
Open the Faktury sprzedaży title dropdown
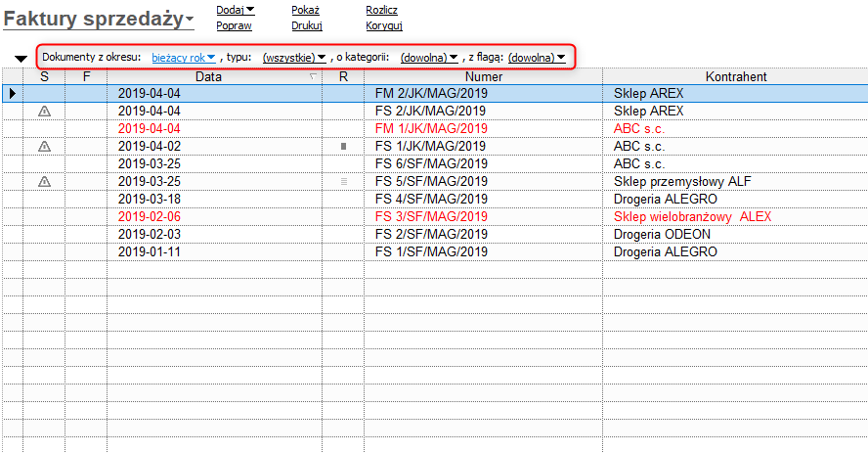[x=99, y=19]
